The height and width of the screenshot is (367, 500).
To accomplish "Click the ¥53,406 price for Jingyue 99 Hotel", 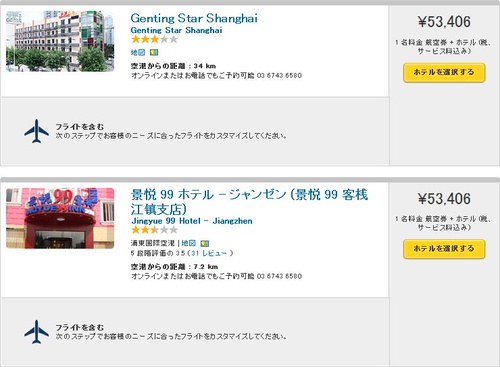I will [444, 199].
